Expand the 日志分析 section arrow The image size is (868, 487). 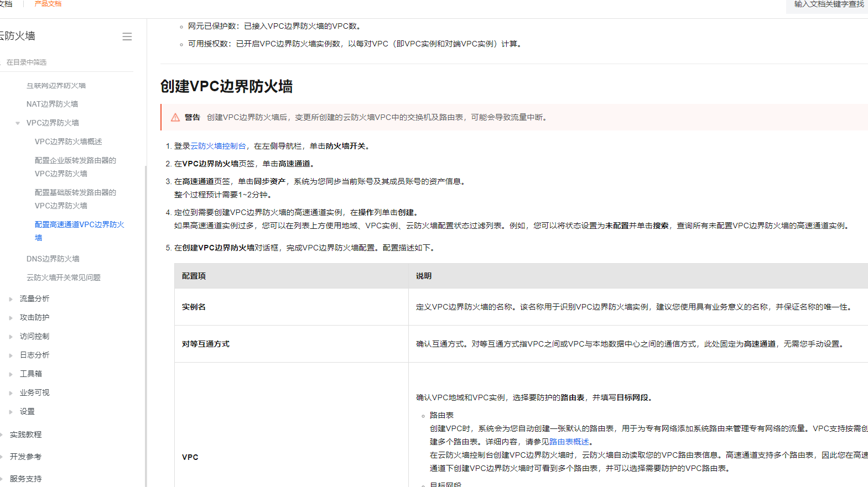click(11, 355)
